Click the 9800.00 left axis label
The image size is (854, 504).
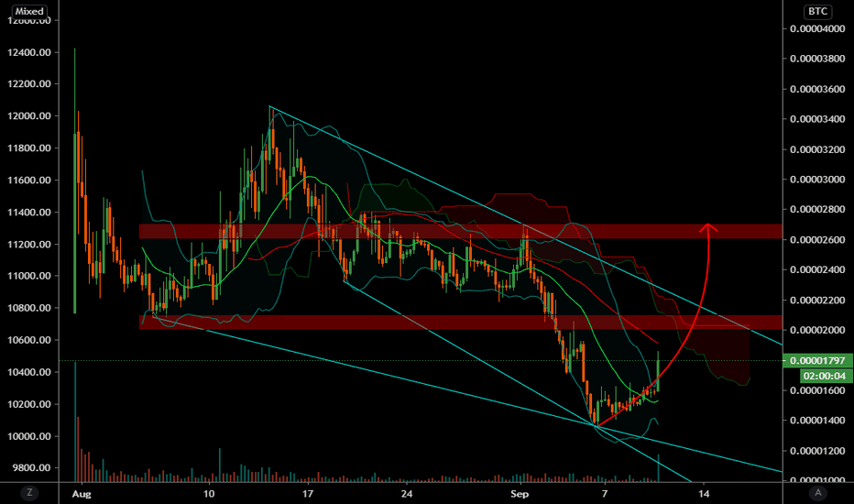point(32,468)
